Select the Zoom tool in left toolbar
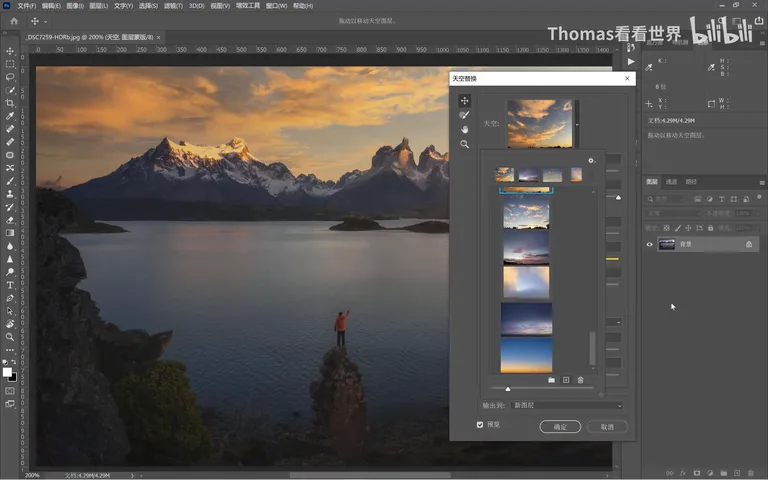Viewport: 768px width, 480px height. pos(10,336)
